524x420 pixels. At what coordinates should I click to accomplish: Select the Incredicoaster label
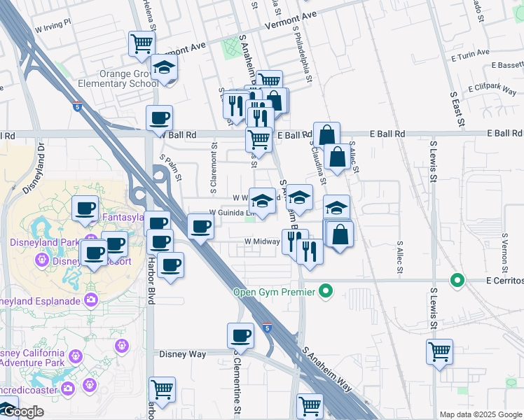[x=29, y=390]
